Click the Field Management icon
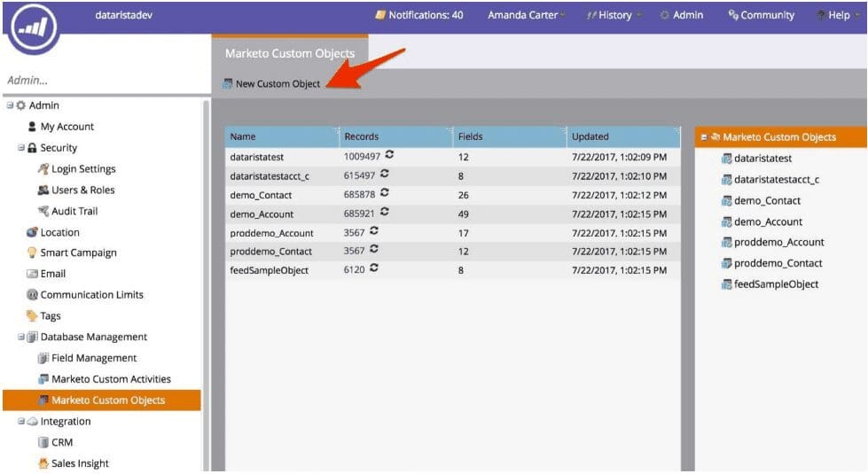Screen dimensions: 868x474 coord(43,358)
